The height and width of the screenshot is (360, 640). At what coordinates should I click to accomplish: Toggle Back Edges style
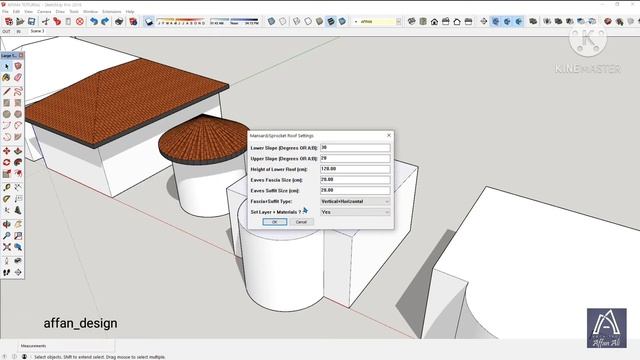coord(283,21)
